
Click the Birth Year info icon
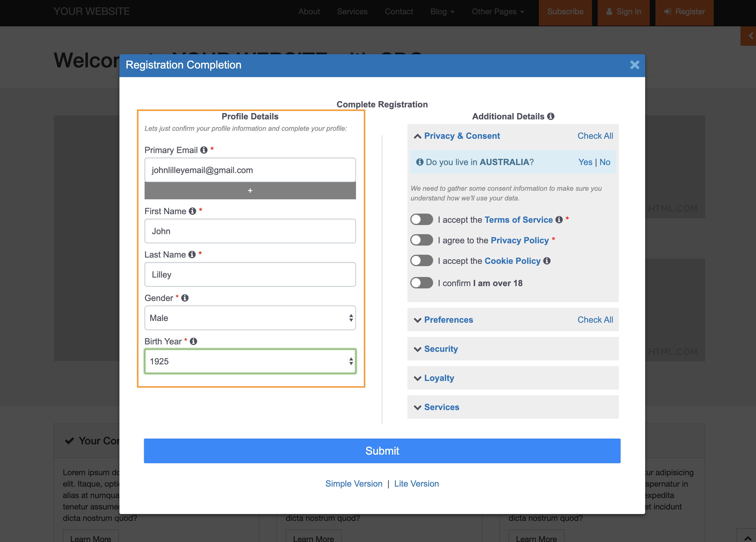(x=193, y=341)
